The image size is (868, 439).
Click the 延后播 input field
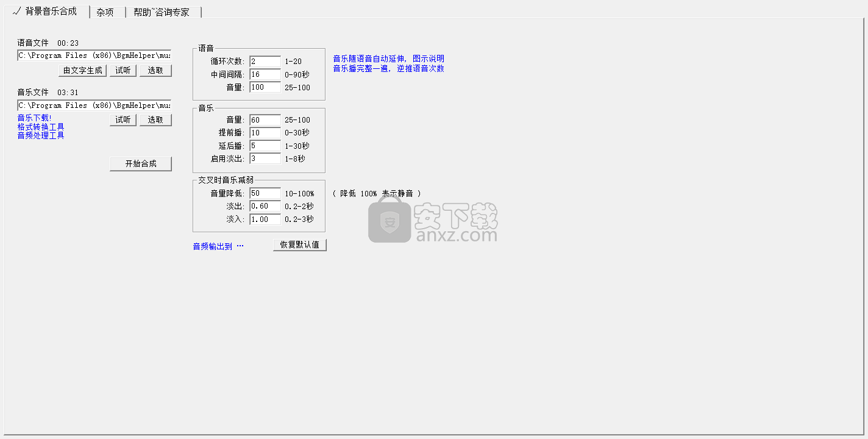tap(265, 146)
